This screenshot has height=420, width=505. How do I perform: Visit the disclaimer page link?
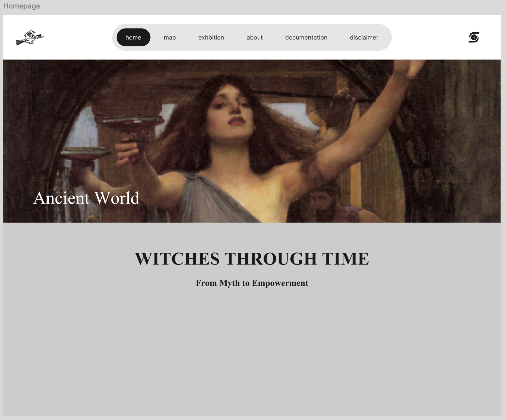(364, 37)
